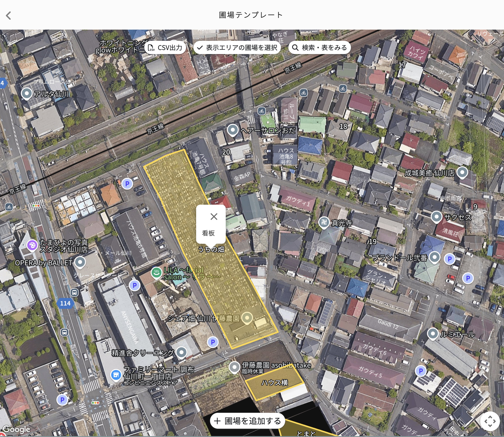Viewport: 504px width, 437px height.
Task: Click the 成城美癒 仙川店 map pin
Action: pos(462,173)
